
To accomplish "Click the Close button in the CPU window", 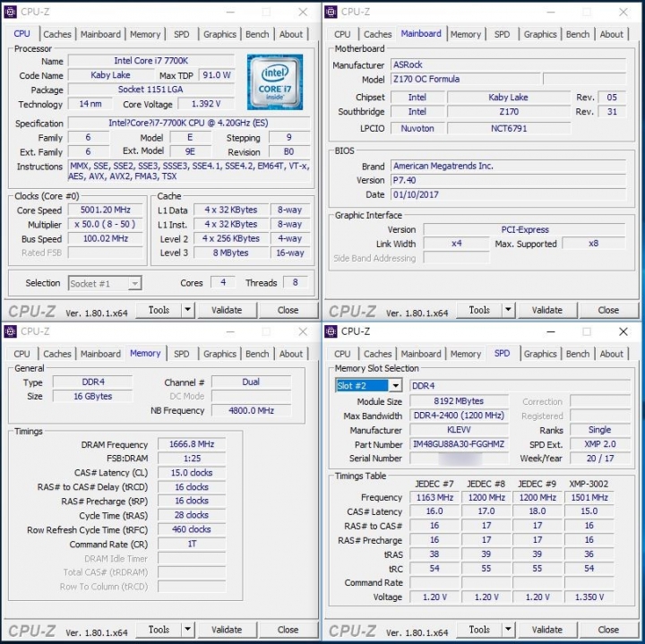I will click(288, 310).
